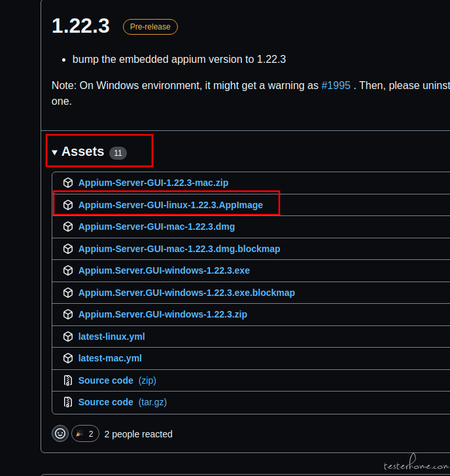Viewport: 450px width, 476px height.
Task: Download Appium-Server-GUI-1.22.3-mac.zip
Action: (x=153, y=183)
